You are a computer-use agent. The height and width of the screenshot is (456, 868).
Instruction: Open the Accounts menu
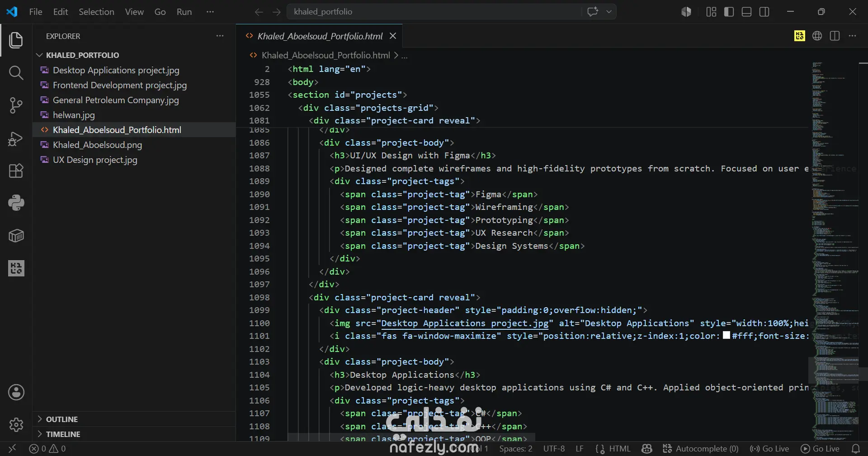[x=16, y=392]
